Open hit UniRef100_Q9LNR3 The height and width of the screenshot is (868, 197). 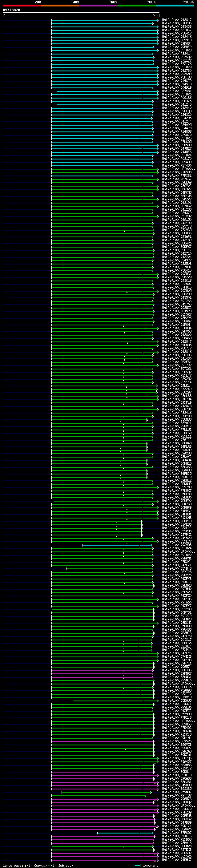[177, 585]
